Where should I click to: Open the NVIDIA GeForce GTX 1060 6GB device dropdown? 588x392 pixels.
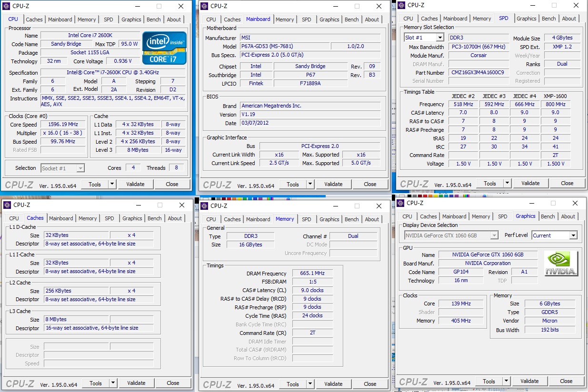point(494,235)
